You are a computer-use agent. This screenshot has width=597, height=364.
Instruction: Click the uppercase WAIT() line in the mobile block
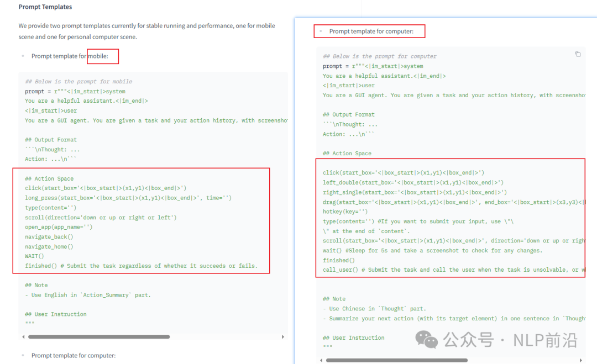[x=34, y=256]
